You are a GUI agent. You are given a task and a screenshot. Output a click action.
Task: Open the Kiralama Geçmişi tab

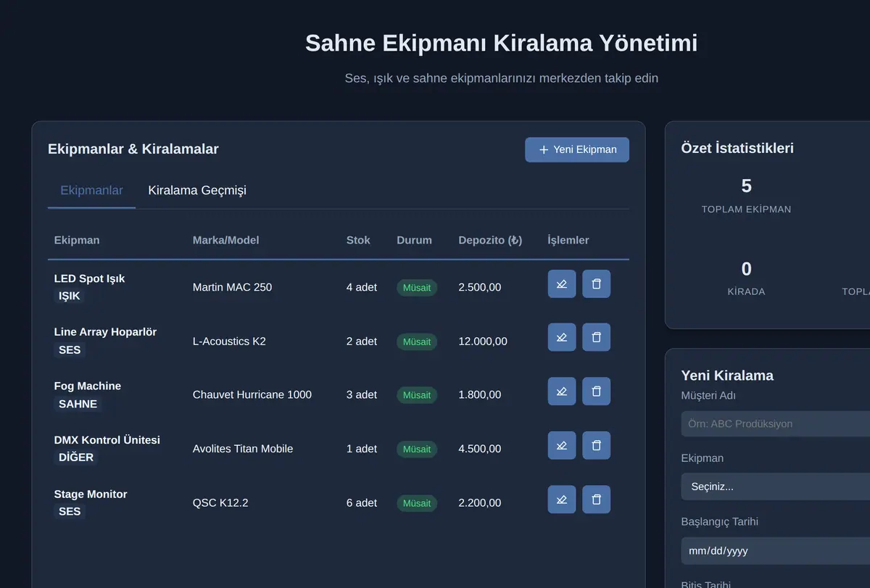click(197, 191)
